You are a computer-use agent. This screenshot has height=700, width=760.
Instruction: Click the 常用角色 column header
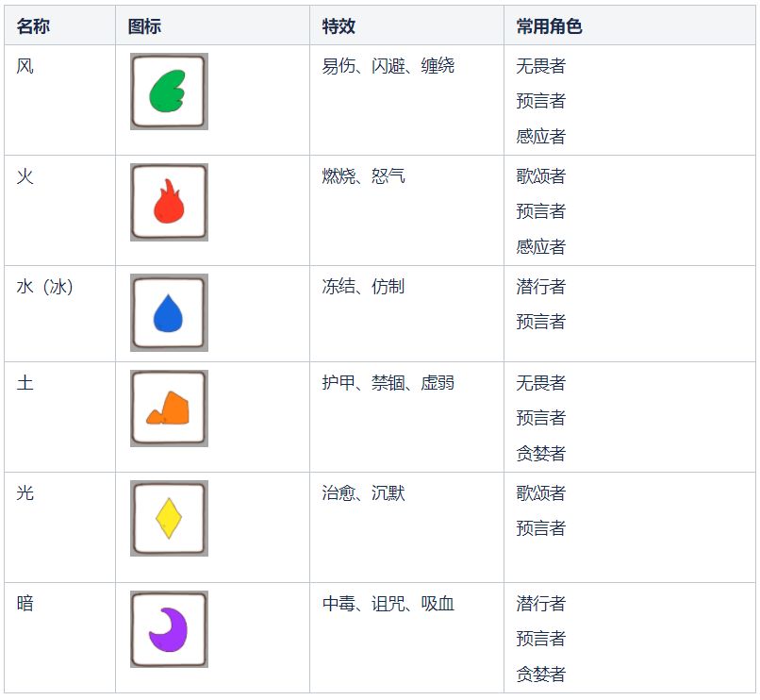pyautogui.click(x=549, y=26)
